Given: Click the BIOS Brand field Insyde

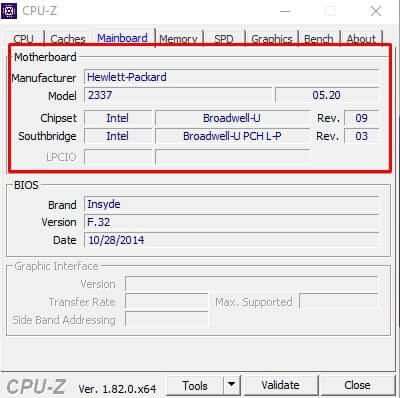Looking at the screenshot, I should 232,204.
